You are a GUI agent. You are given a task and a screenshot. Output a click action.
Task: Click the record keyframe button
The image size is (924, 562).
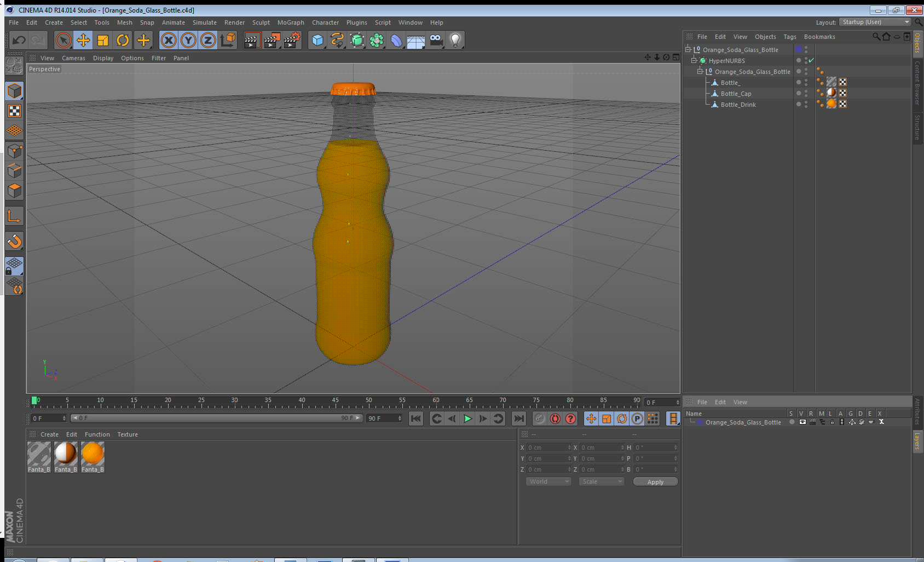(x=540, y=418)
